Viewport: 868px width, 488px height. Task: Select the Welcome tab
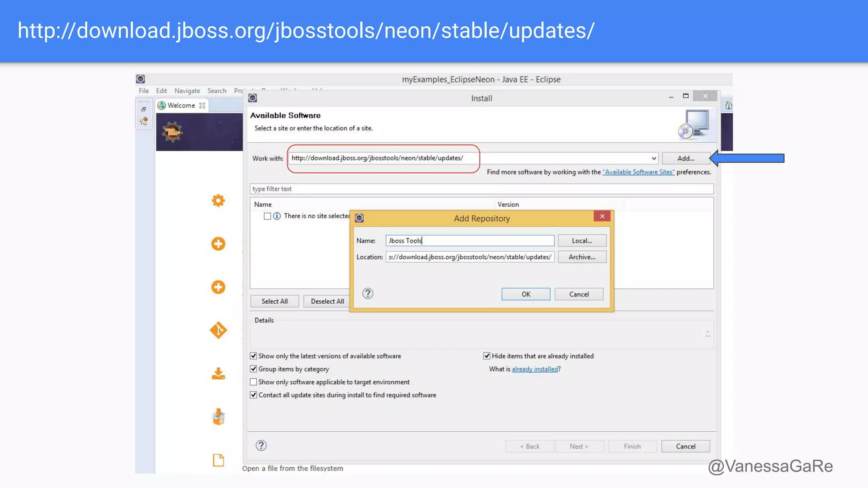[x=181, y=105]
